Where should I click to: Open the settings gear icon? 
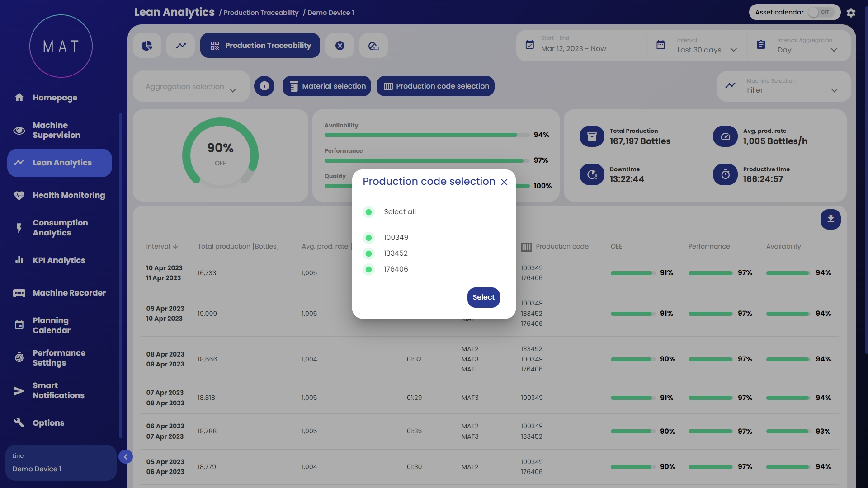tap(851, 13)
